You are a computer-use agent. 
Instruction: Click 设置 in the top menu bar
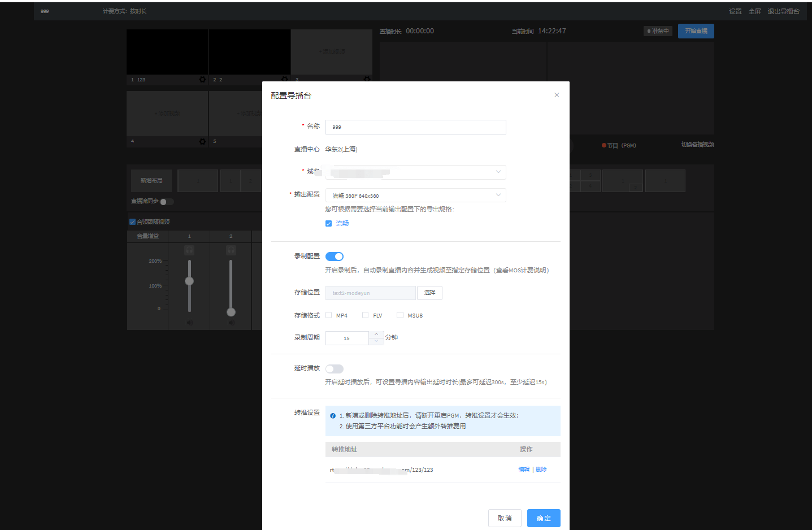pos(735,11)
